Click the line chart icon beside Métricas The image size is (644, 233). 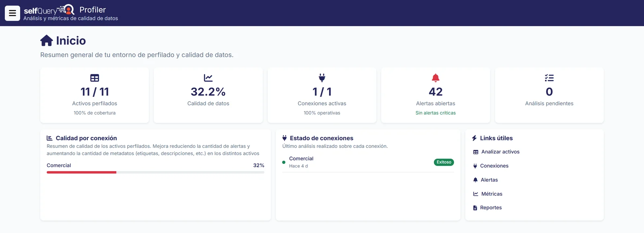click(x=476, y=194)
